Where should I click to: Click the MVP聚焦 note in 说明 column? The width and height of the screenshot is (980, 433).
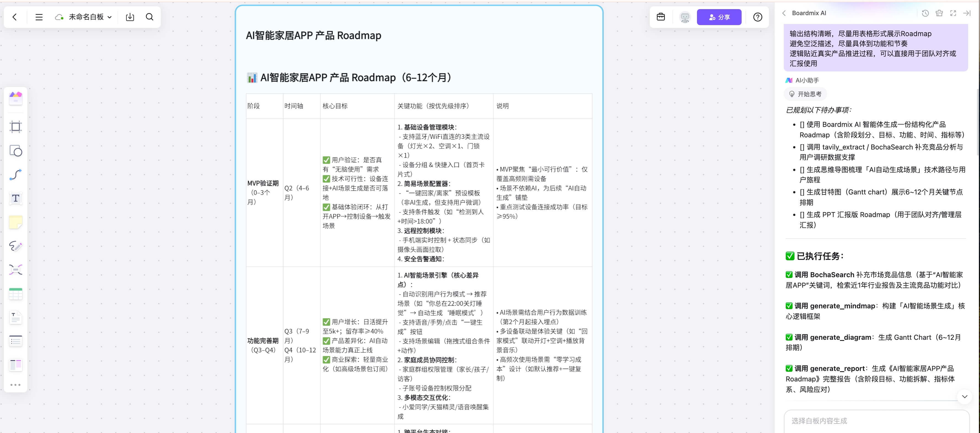coord(542,174)
